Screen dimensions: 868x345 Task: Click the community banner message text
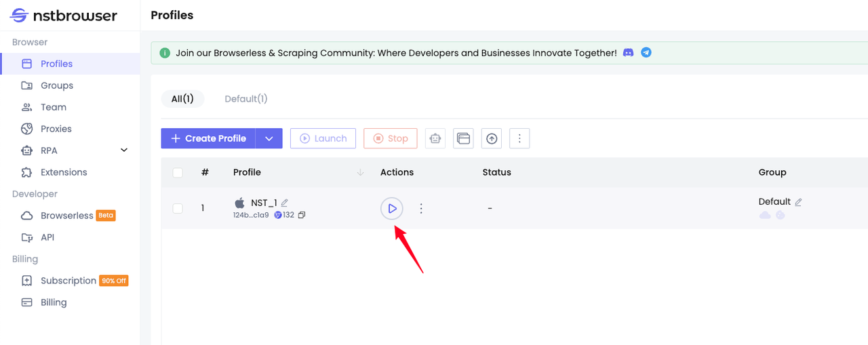pyautogui.click(x=396, y=52)
